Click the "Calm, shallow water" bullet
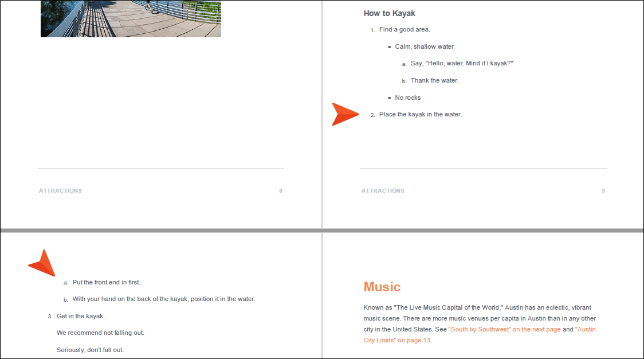644x359 pixels. tap(424, 46)
